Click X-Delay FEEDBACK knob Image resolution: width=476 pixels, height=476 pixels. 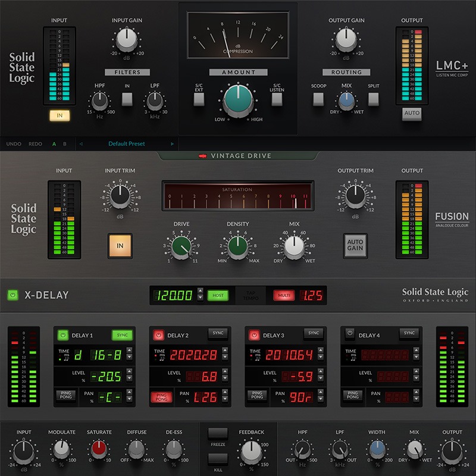point(251,452)
